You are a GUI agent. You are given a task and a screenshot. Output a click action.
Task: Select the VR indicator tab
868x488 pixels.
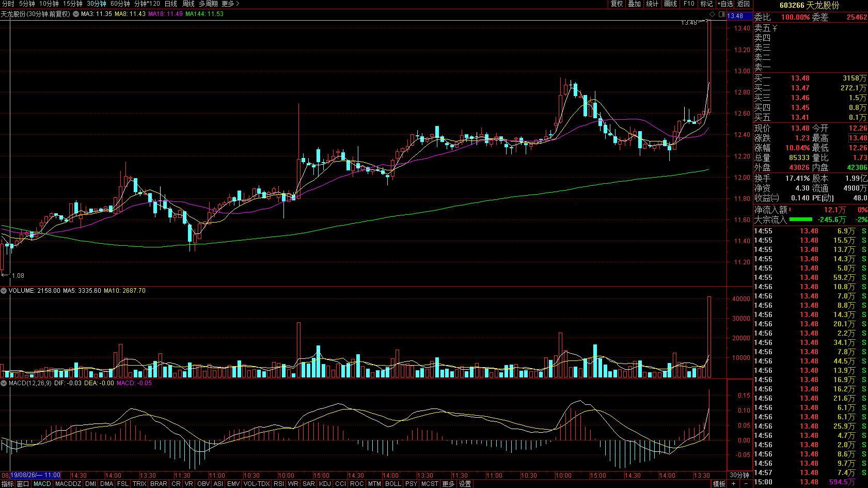tap(189, 484)
